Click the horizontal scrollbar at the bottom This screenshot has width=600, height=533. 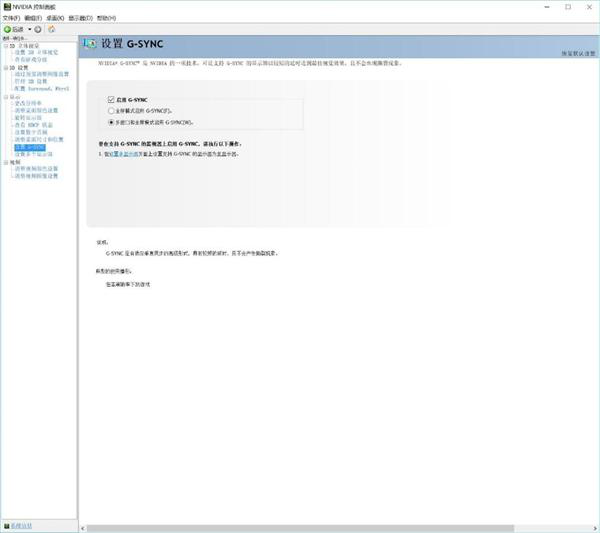click(x=300, y=528)
